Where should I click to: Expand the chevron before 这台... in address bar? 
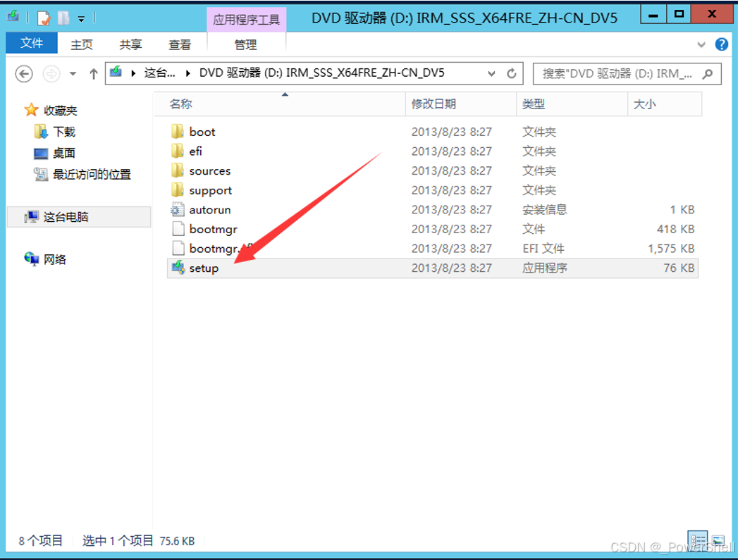(134, 73)
